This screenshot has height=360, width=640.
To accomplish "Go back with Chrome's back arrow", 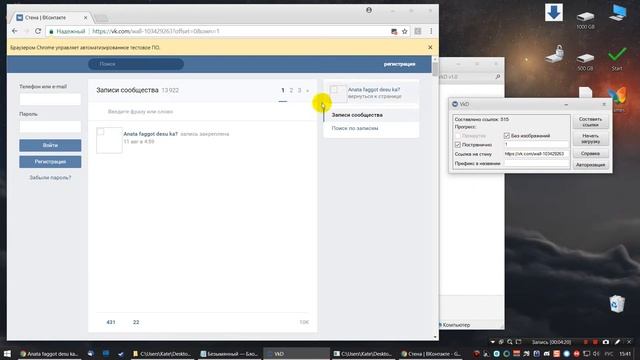I will pos(15,31).
